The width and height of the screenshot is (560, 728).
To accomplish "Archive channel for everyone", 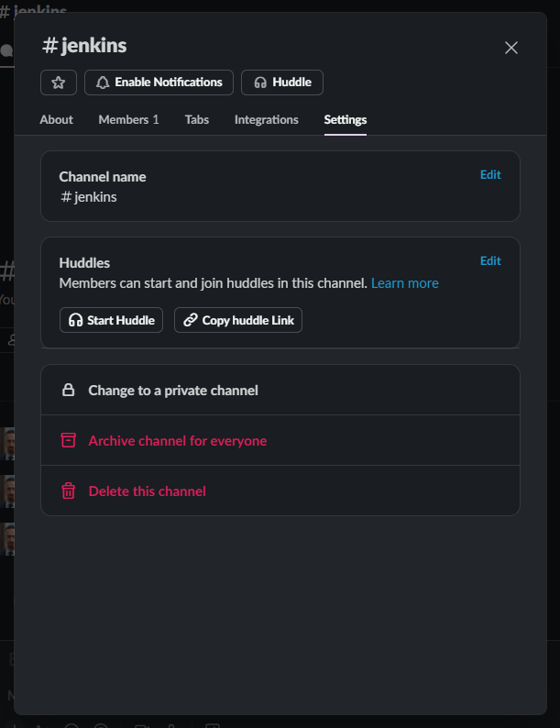I will pyautogui.click(x=178, y=441).
